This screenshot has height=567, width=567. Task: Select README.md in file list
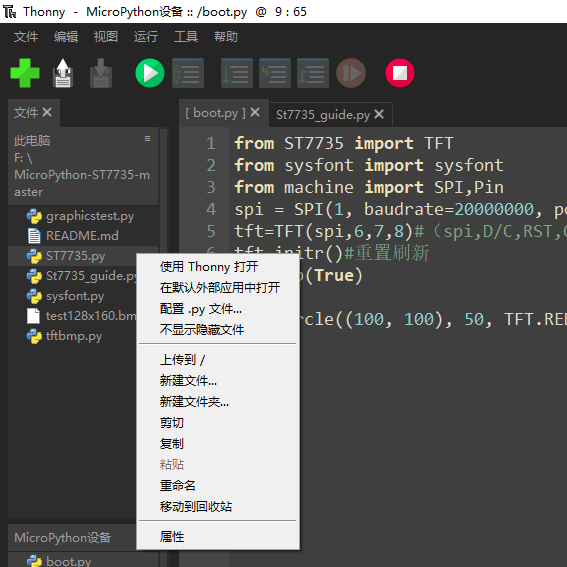point(83,236)
